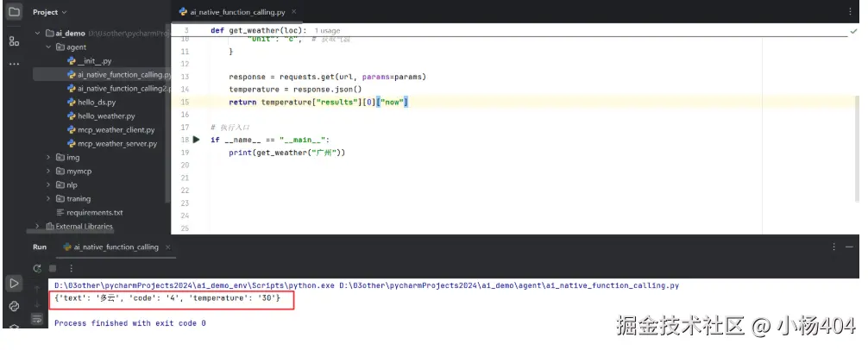Viewport: 868px width, 350px height.
Task: Select the agent folder row
Action: (x=76, y=47)
